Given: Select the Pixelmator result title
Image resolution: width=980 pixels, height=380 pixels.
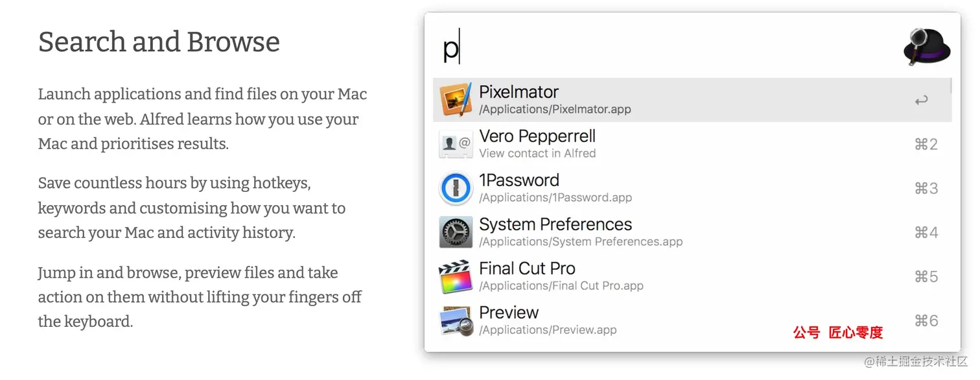Looking at the screenshot, I should [x=519, y=92].
